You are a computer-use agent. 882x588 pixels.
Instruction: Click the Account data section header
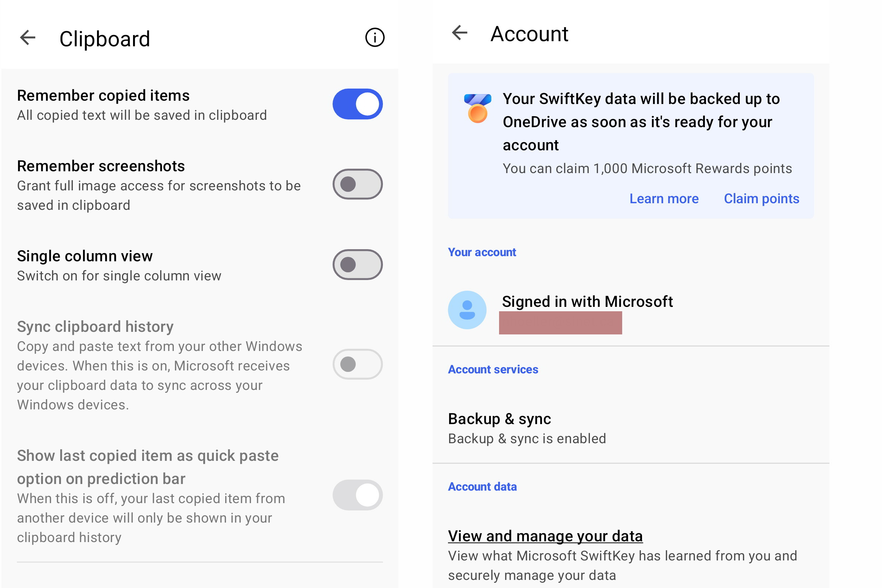pos(482,487)
